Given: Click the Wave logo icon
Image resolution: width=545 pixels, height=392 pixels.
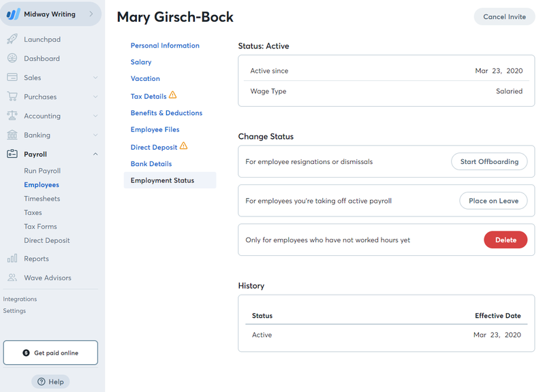Looking at the screenshot, I should coord(13,14).
